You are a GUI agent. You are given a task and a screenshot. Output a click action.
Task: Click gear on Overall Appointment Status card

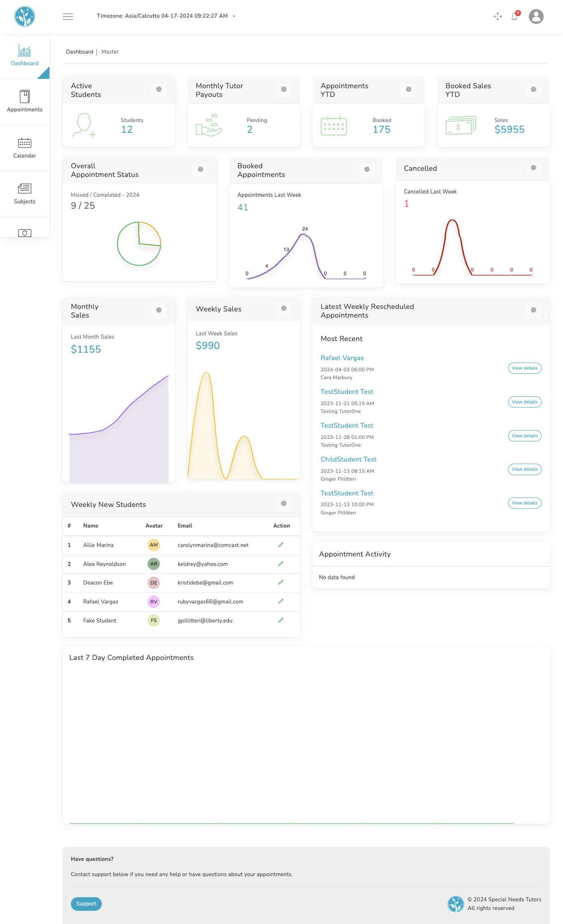pos(200,170)
